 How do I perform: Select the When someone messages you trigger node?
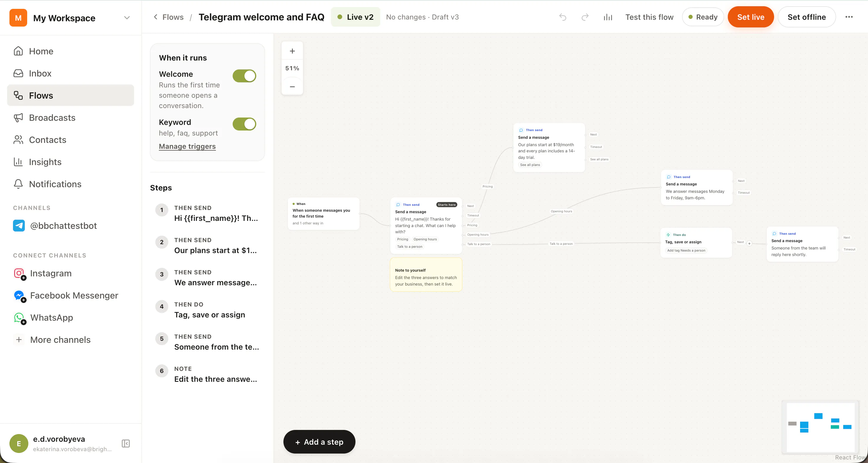(324, 214)
